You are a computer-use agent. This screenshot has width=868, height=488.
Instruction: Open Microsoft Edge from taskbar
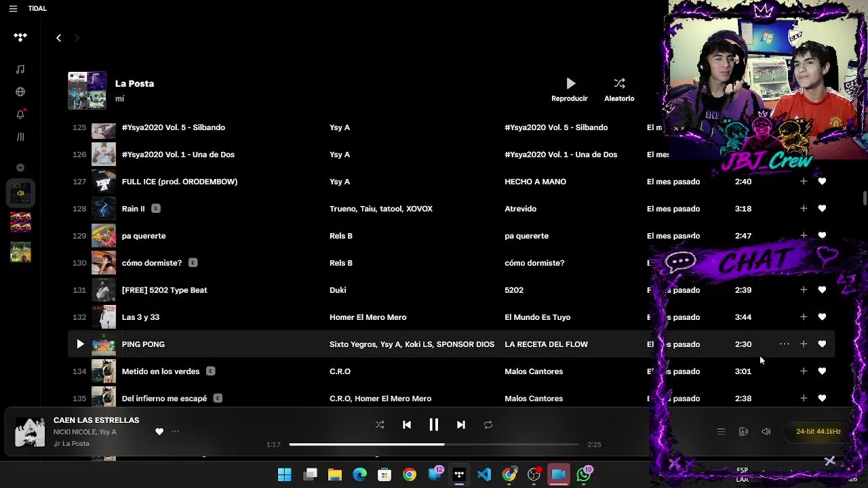point(359,474)
